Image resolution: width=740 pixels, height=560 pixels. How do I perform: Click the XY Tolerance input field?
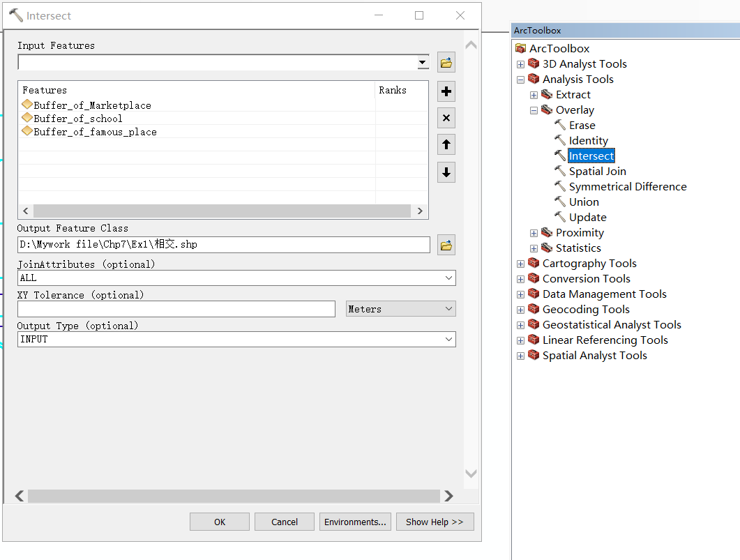[176, 309]
